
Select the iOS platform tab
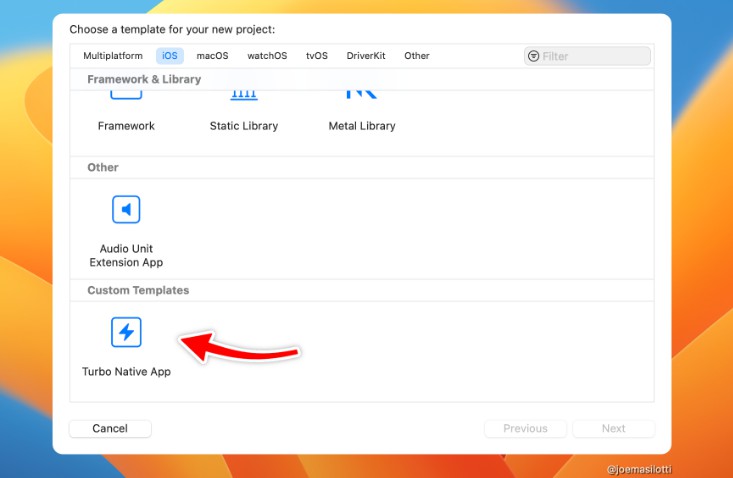[170, 56]
